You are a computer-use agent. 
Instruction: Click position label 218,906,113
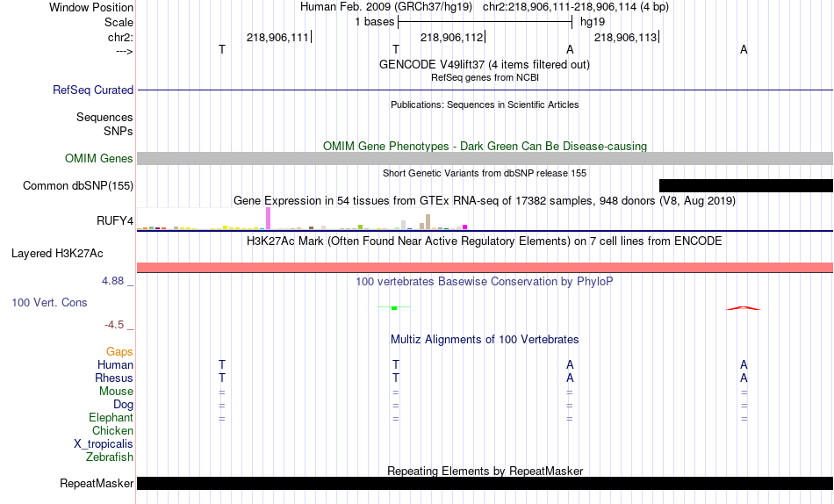click(x=625, y=37)
